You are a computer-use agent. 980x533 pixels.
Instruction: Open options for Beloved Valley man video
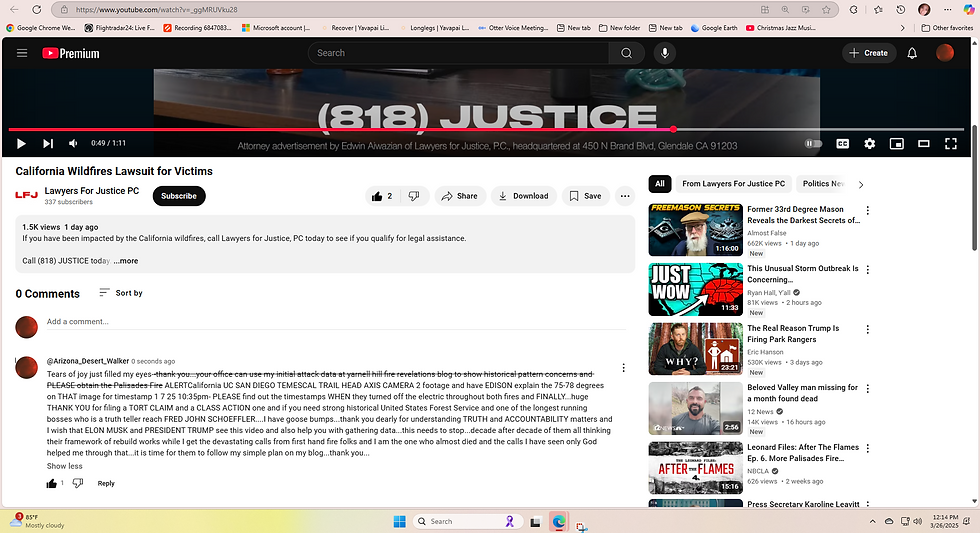coord(868,389)
